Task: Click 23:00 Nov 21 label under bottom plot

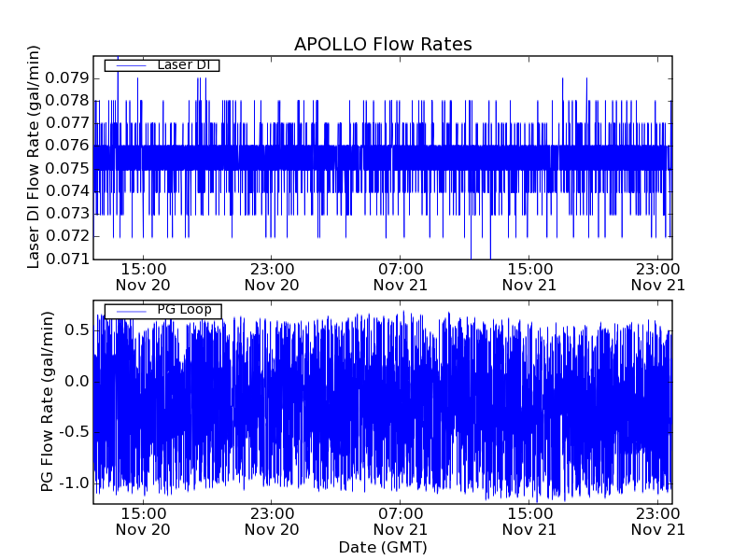Action: (658, 522)
